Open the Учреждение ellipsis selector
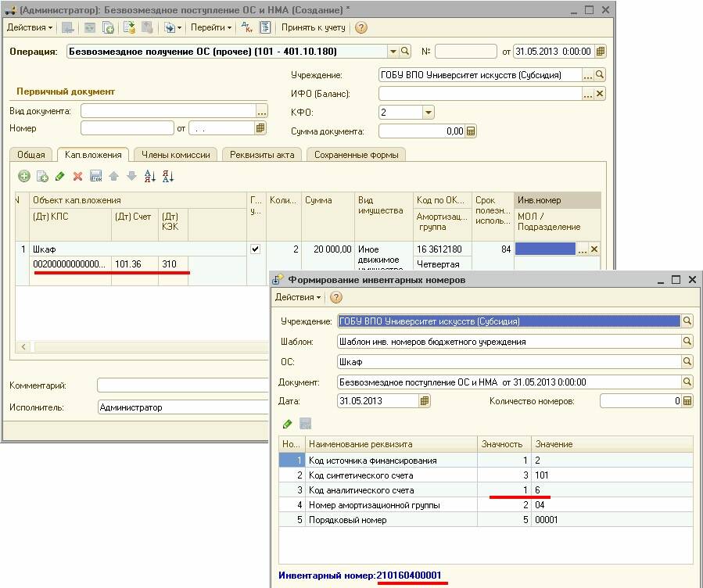 pos(588,75)
